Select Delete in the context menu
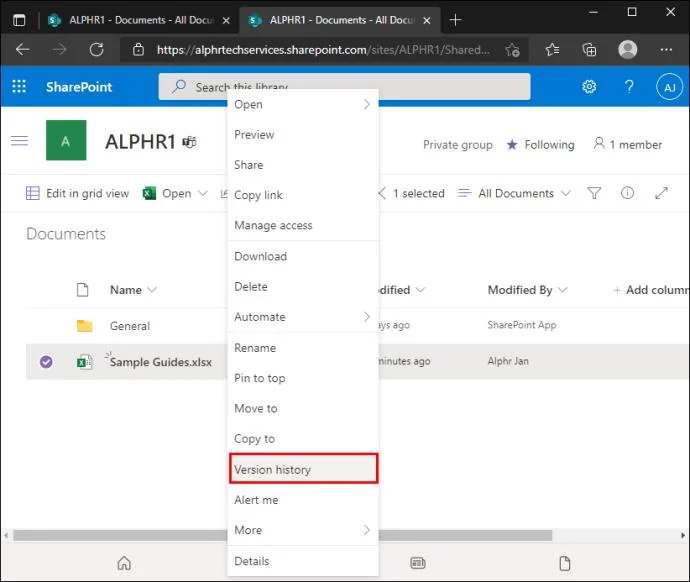This screenshot has height=582, width=690. [303, 287]
